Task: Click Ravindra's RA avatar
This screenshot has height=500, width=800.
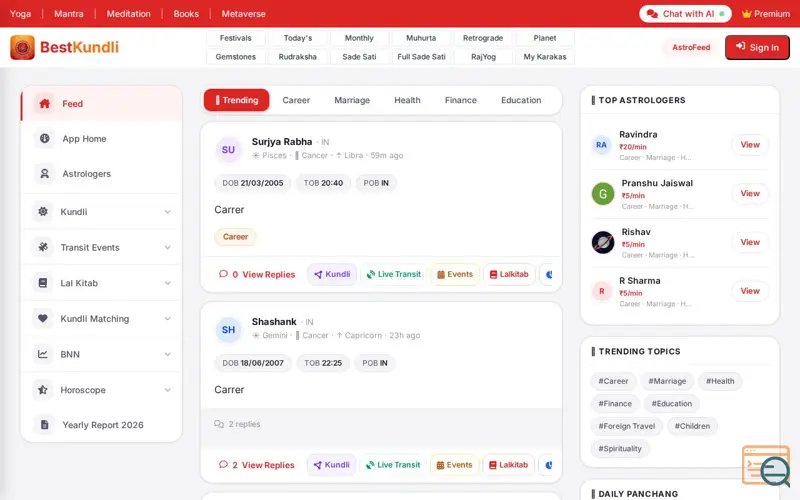Action: coord(602,145)
